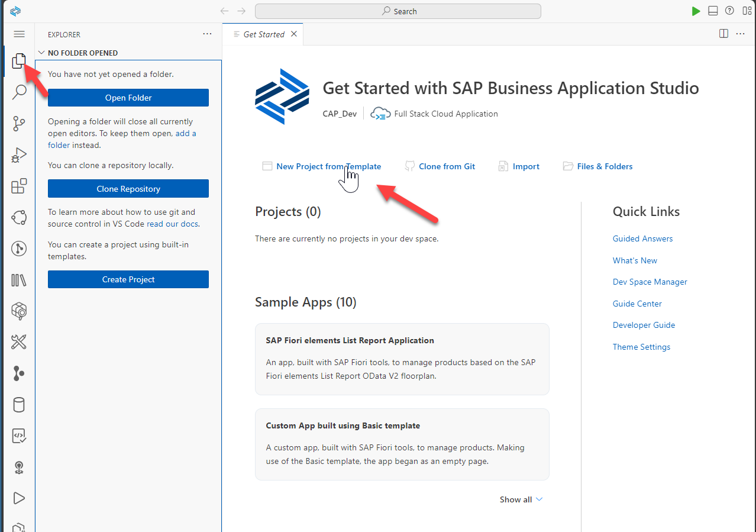Click the 'Sample Apps (10)' heading
The width and height of the screenshot is (756, 532).
[x=306, y=302]
